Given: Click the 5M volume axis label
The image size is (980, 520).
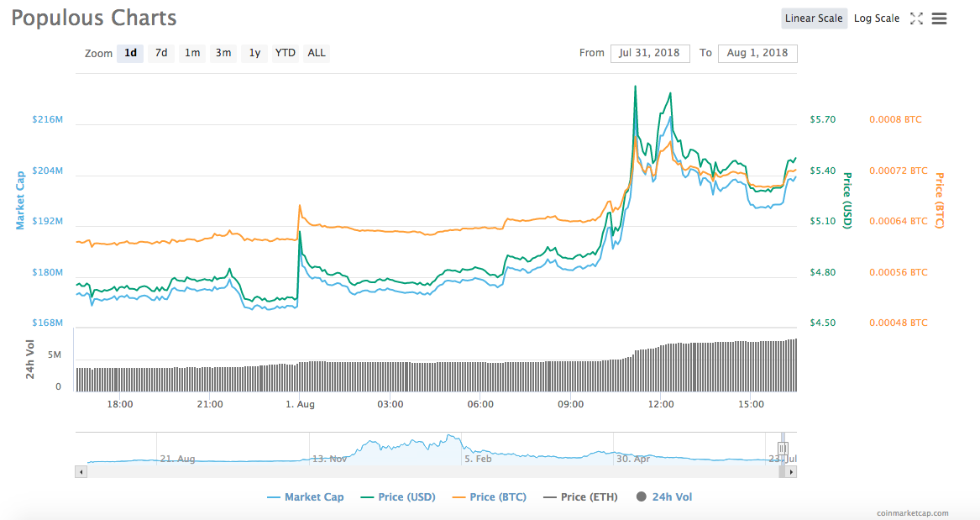Looking at the screenshot, I should (x=55, y=355).
